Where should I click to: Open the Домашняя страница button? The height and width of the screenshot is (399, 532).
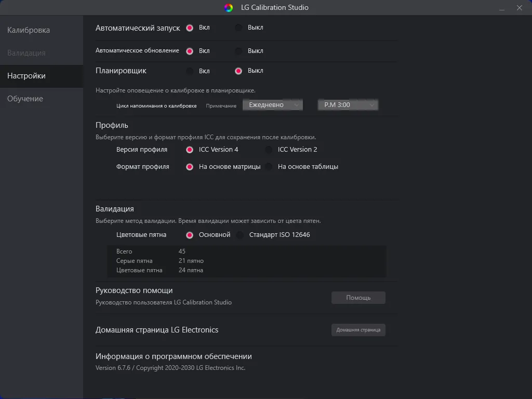click(358, 330)
